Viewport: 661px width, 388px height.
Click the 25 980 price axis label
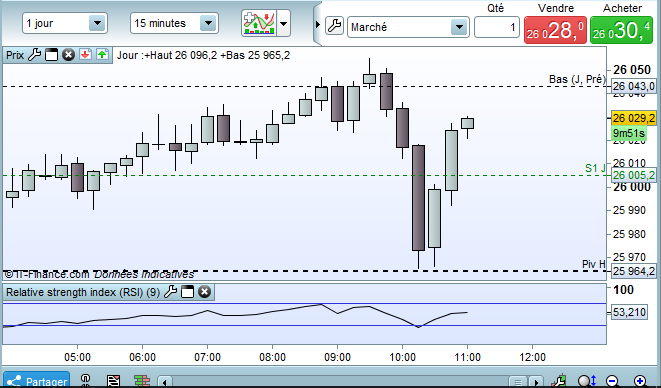(629, 234)
